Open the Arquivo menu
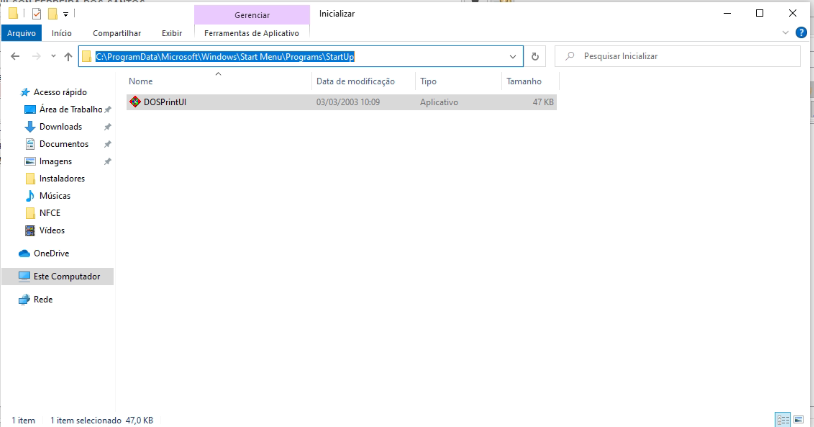This screenshot has width=814, height=427. click(21, 33)
